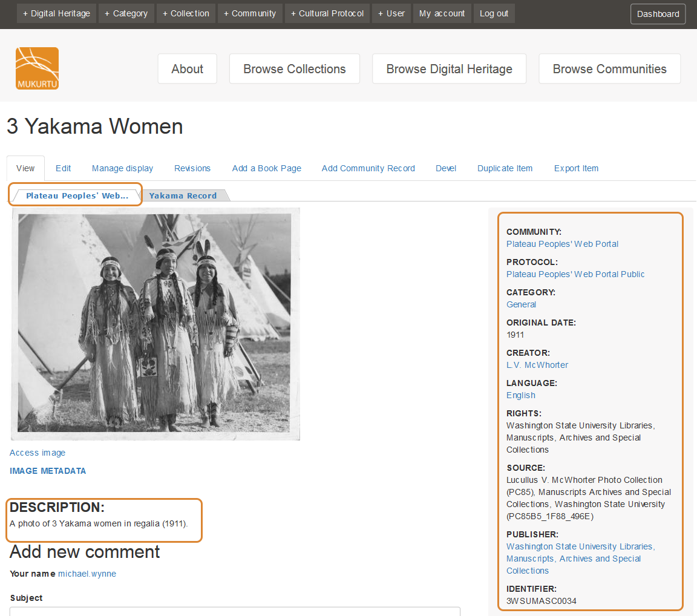
Task: Open the English language link
Action: pos(520,395)
